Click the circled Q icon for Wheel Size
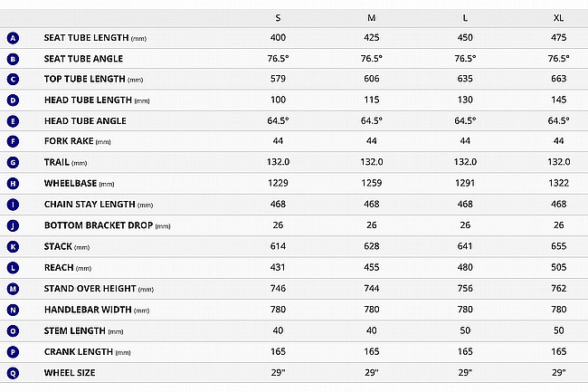 (x=14, y=373)
